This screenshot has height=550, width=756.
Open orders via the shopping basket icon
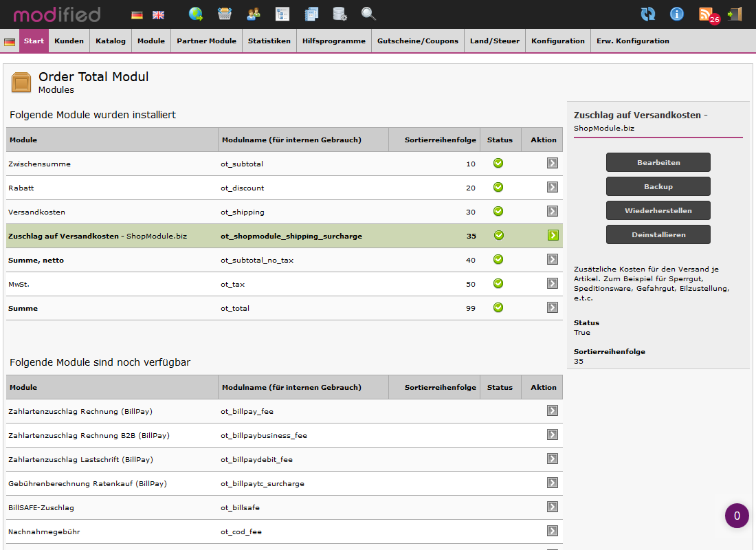click(x=225, y=14)
